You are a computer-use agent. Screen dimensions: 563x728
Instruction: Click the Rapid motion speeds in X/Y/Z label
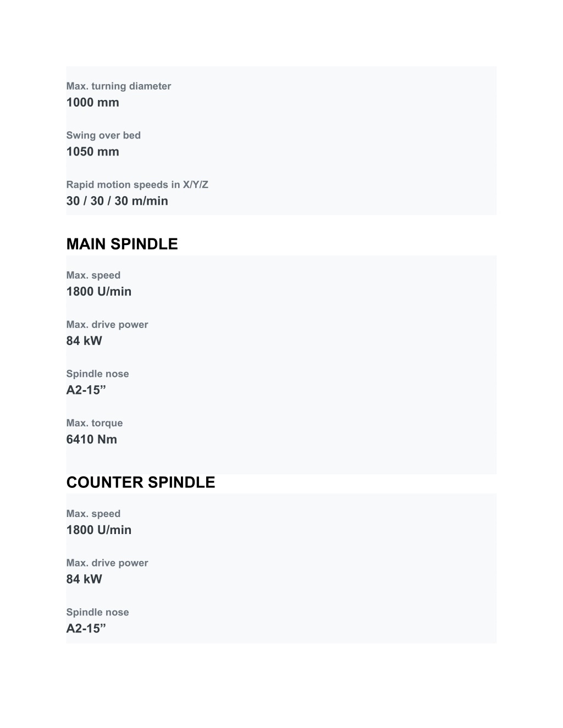[x=137, y=185]
